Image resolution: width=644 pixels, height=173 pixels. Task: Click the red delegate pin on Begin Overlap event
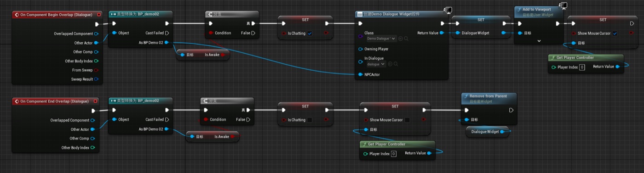[98, 15]
